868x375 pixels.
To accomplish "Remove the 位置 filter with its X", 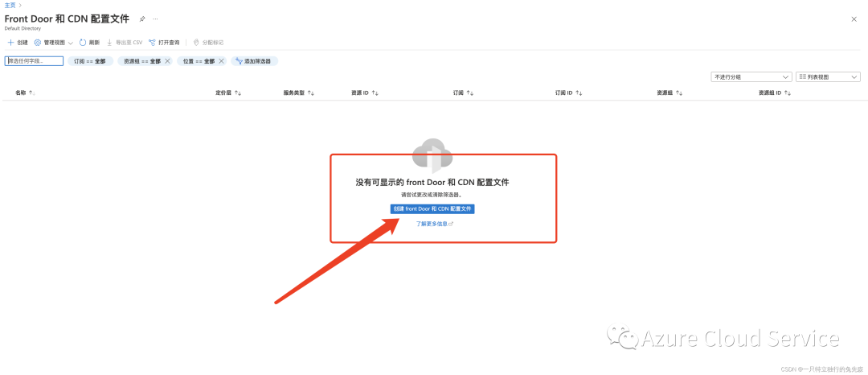I will (222, 61).
